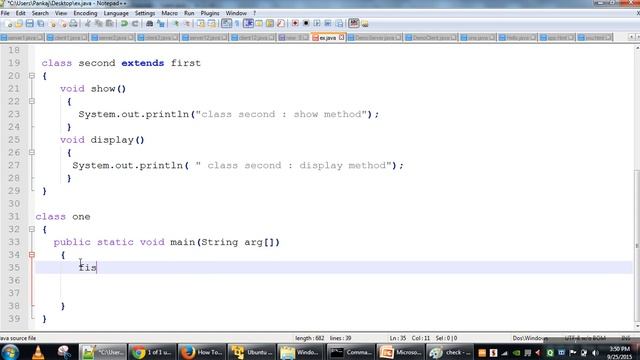Screen dimensions: 640x360
Task: Open the Encoding menu
Action: 85,13
